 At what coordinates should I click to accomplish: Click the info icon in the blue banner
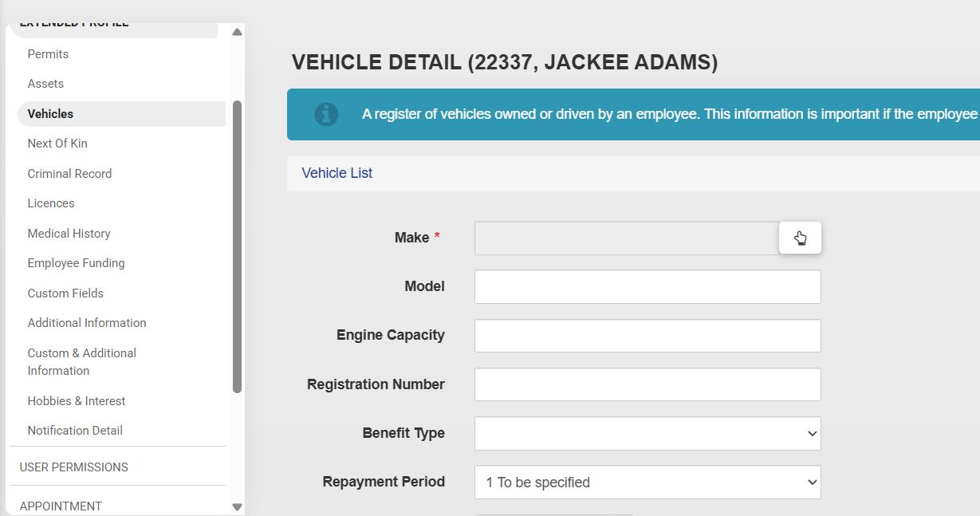click(x=326, y=114)
